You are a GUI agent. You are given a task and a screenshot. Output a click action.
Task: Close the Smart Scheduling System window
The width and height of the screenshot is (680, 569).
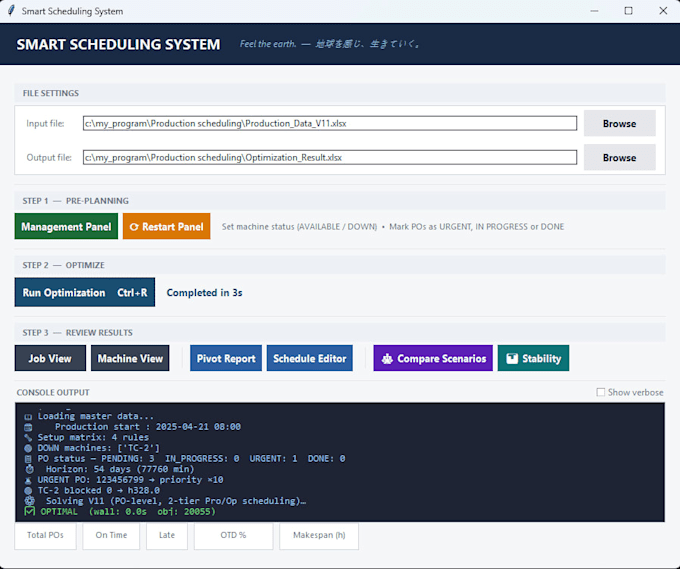[663, 11]
